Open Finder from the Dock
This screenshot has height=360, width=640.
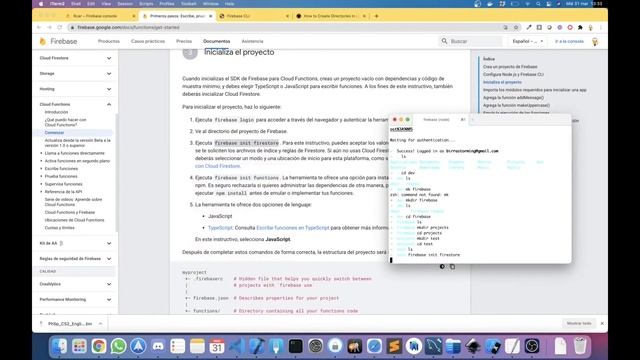pos(59,347)
